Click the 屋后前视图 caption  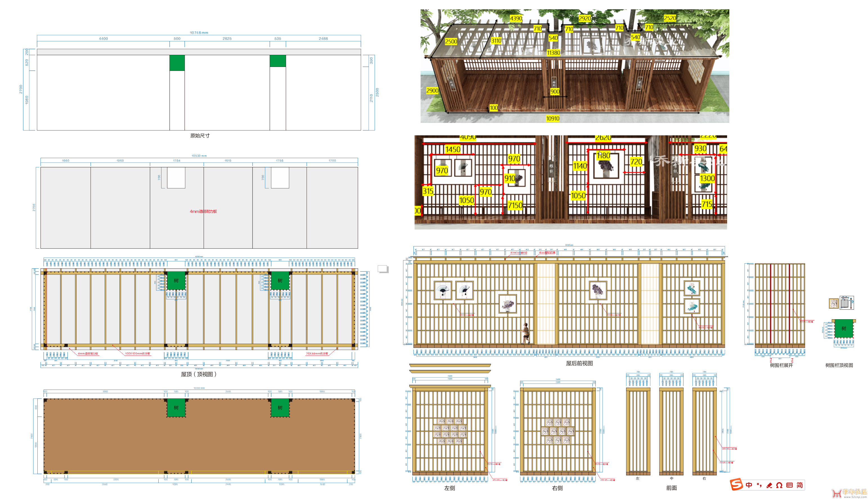(x=579, y=363)
